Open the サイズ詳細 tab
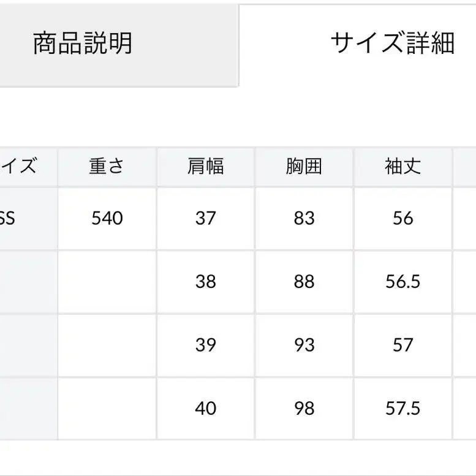Viewport: 476px width, 476px height. pyautogui.click(x=392, y=44)
